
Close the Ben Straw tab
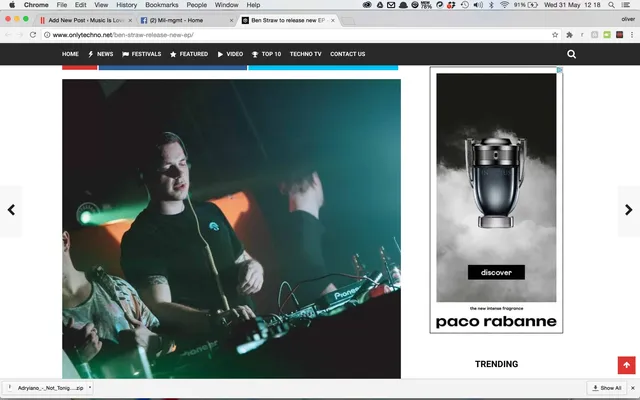333,20
